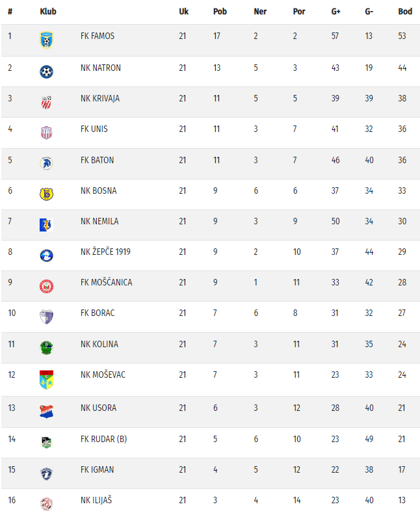
Task: Click the NK Moševac shield crest
Action: [46, 378]
